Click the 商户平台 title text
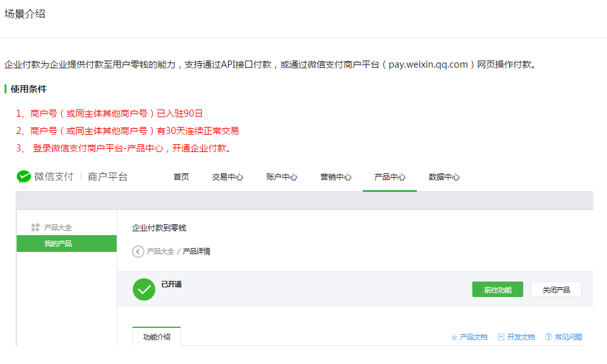Viewport: 607px width, 364px height. pyautogui.click(x=108, y=177)
